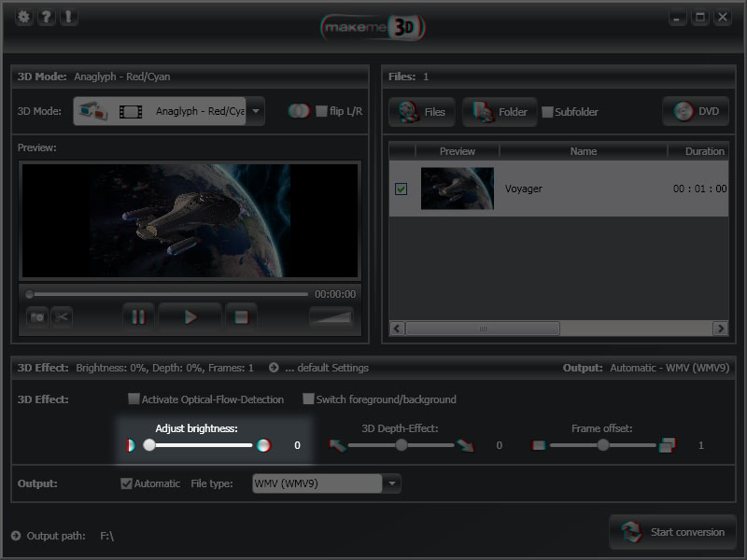Open the 3D Mode dropdown
The width and height of the screenshot is (747, 560).
[169, 111]
